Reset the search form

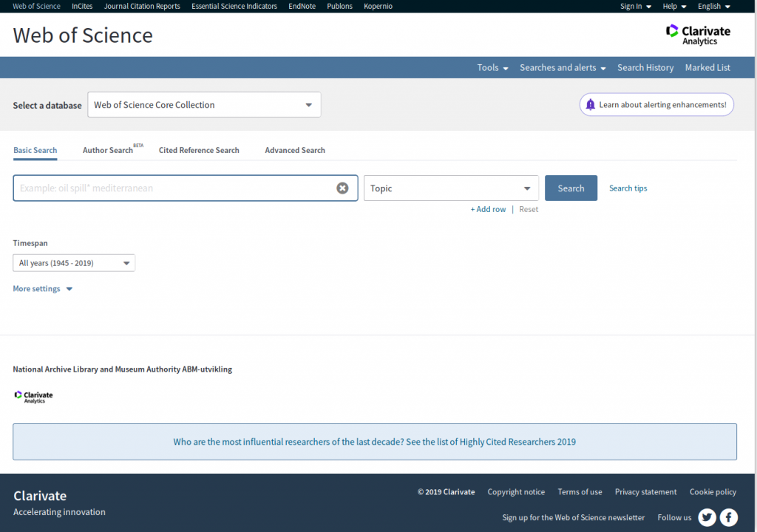coord(529,209)
